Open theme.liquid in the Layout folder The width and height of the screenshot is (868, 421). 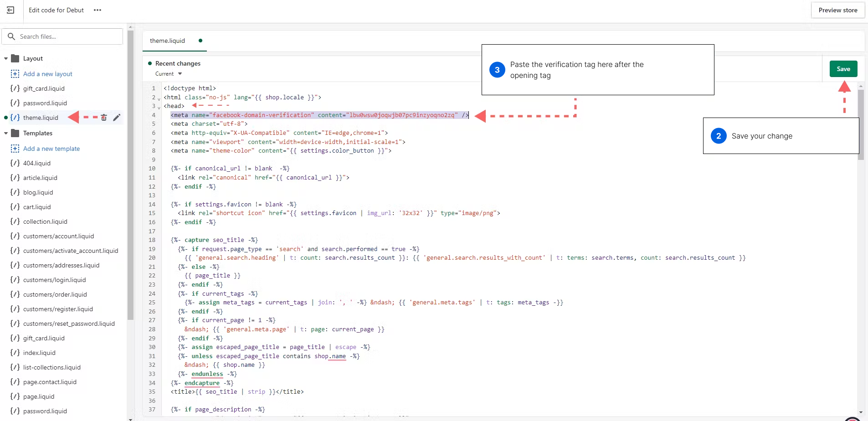click(x=41, y=118)
